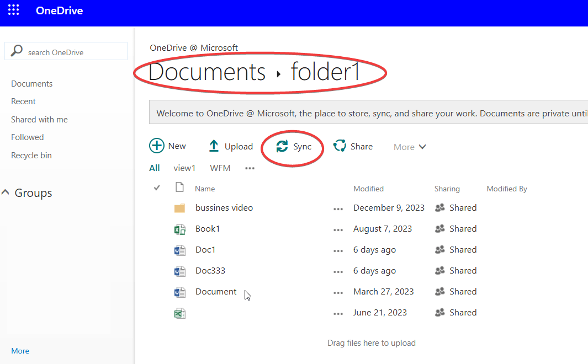Toggle the select-all checkmark above the file list
The height and width of the screenshot is (364, 588).
click(x=156, y=188)
